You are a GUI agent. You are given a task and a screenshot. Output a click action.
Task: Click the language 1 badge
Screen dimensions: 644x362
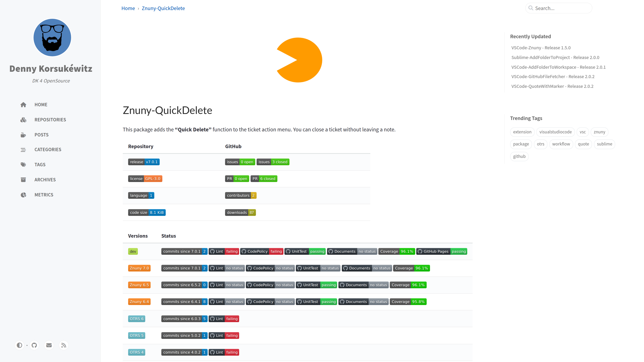pos(141,195)
